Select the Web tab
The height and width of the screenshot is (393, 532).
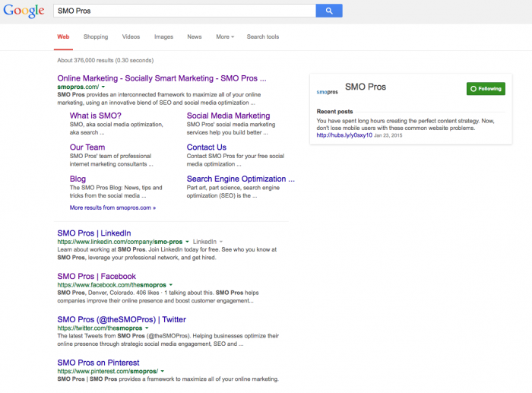(63, 36)
